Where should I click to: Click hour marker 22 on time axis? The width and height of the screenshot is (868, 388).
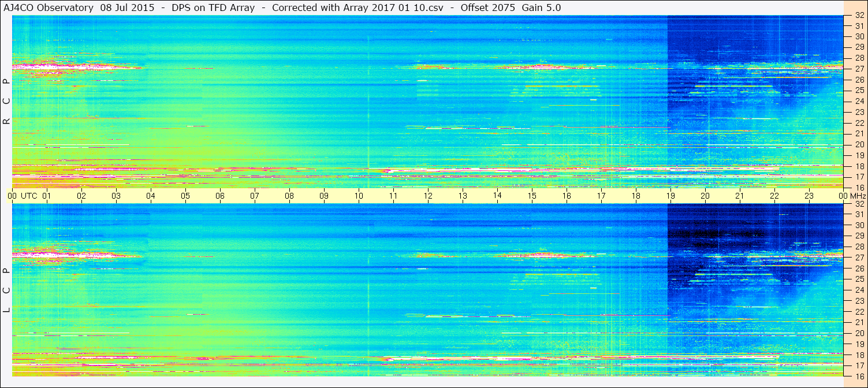coord(774,196)
